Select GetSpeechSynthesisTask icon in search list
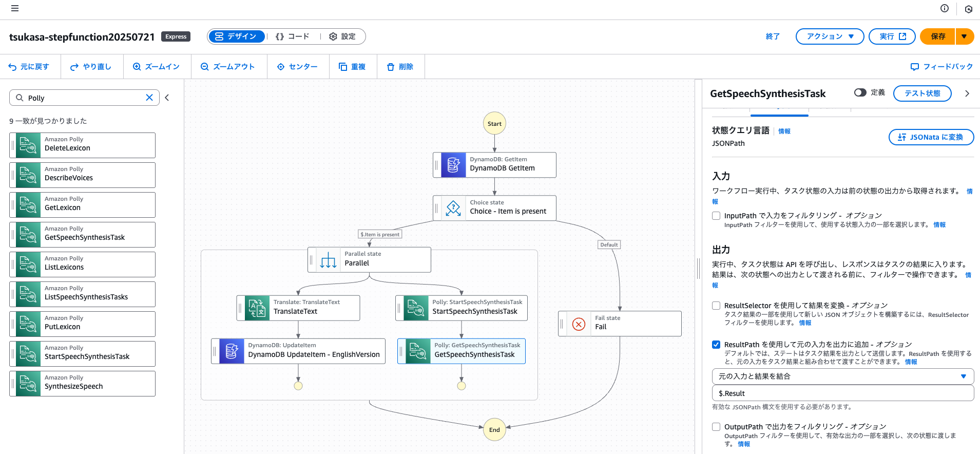980x454 pixels. [28, 235]
